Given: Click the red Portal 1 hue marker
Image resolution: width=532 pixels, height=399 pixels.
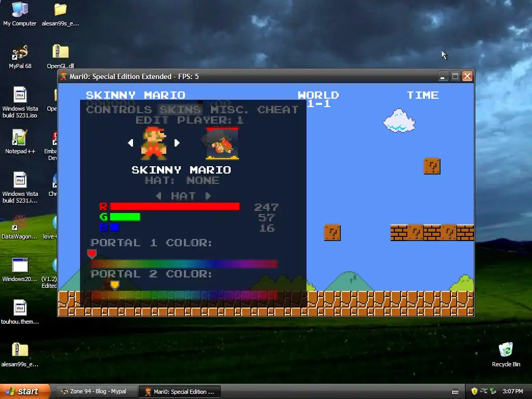Looking at the screenshot, I should coord(92,254).
